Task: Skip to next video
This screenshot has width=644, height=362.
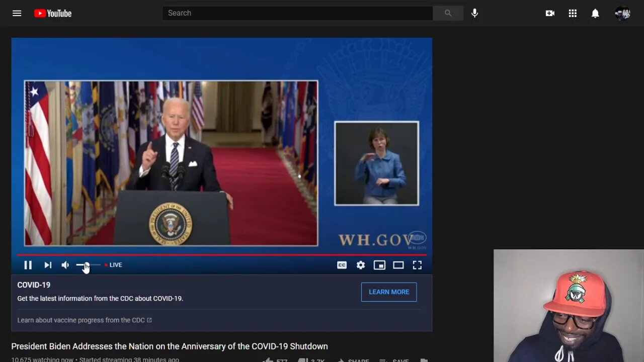Action: [x=48, y=265]
